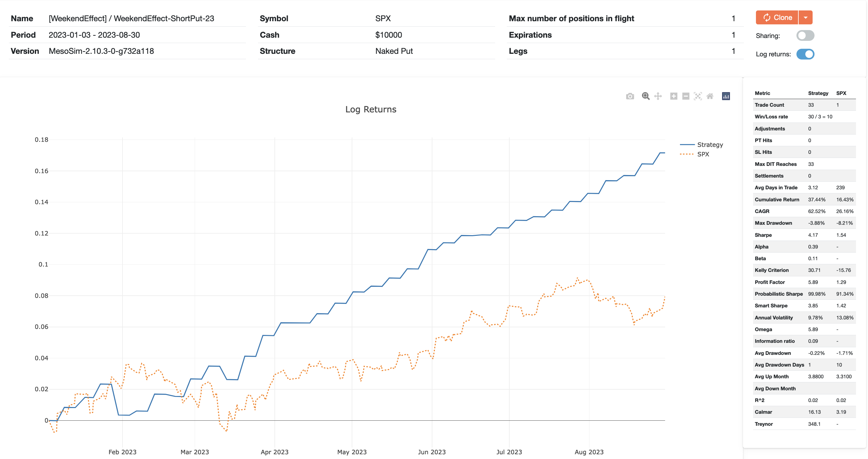Autoscale the chart axes
The height and width of the screenshot is (459, 868).
coord(697,96)
